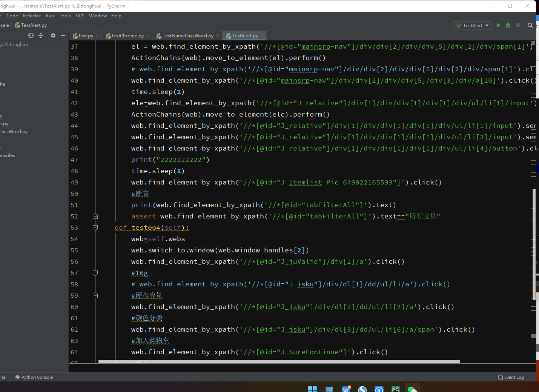Open the Tools menu
Image resolution: width=539 pixels, height=392 pixels.
(65, 16)
